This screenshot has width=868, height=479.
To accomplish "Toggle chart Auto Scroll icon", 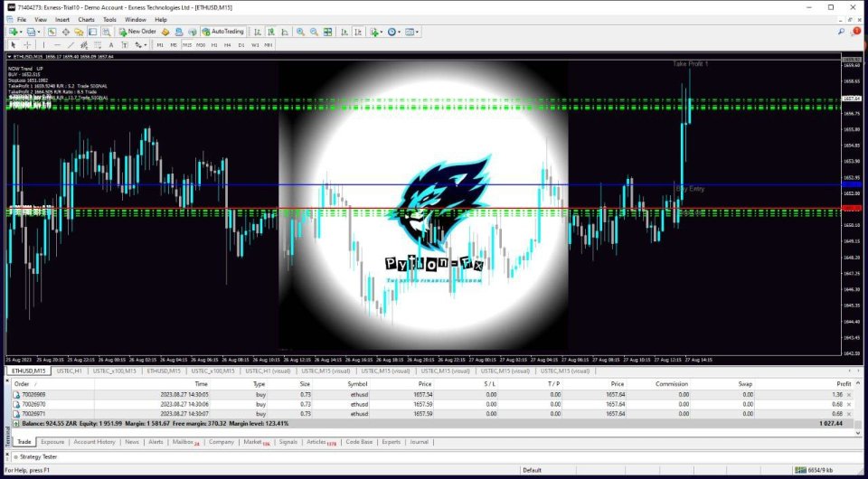I will point(344,32).
